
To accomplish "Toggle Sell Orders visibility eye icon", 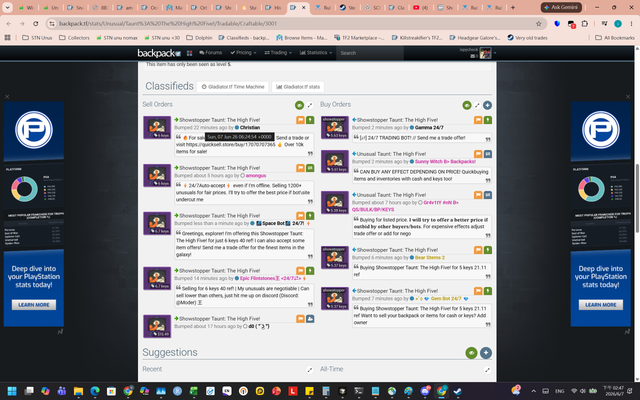I will 299,105.
